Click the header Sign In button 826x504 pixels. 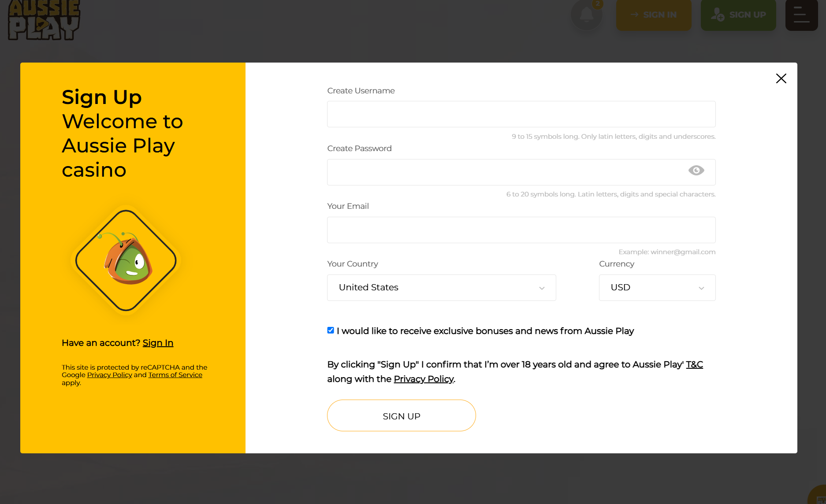pos(654,15)
